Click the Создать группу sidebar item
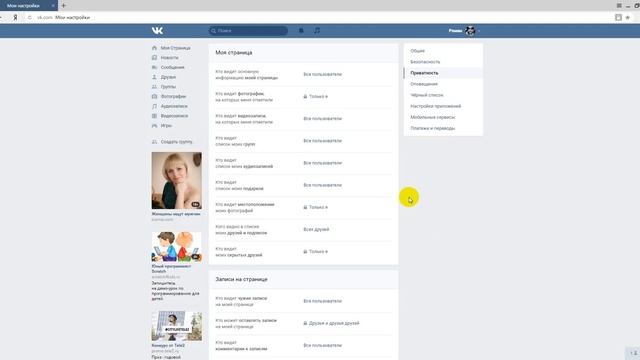The height and width of the screenshot is (360, 640). (176, 142)
